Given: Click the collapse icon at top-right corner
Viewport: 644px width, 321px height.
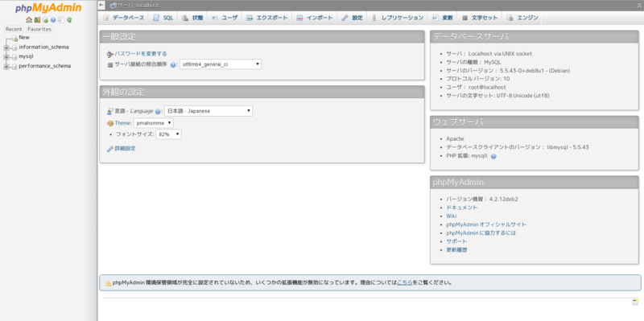Looking at the screenshot, I should [x=639, y=5].
